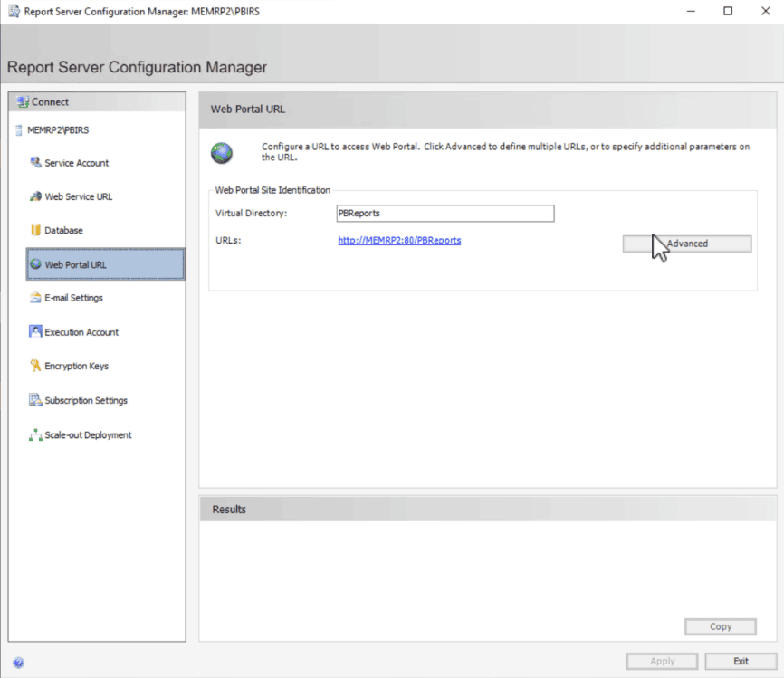Viewport: 784px width, 678px height.
Task: Minimize the Configuration Manager window
Action: (691, 11)
